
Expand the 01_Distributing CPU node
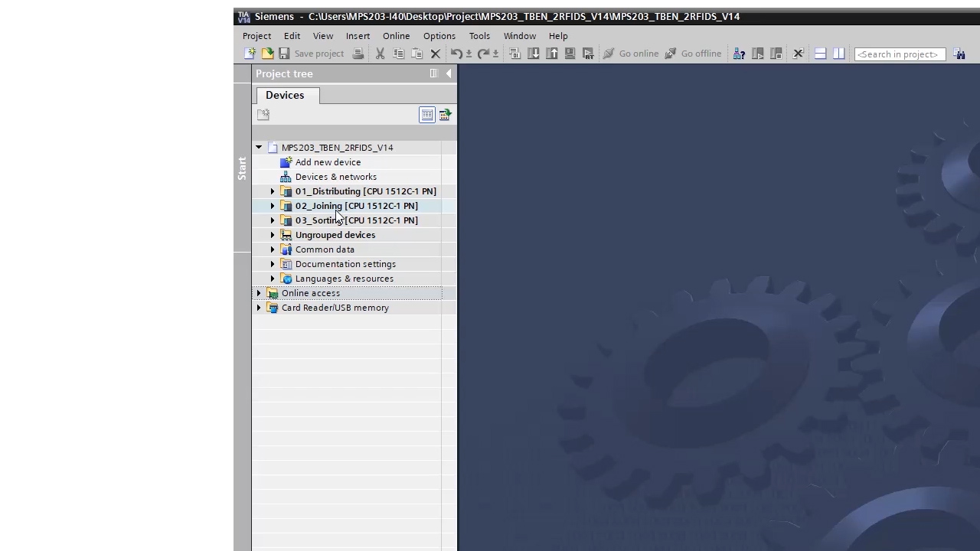point(273,191)
